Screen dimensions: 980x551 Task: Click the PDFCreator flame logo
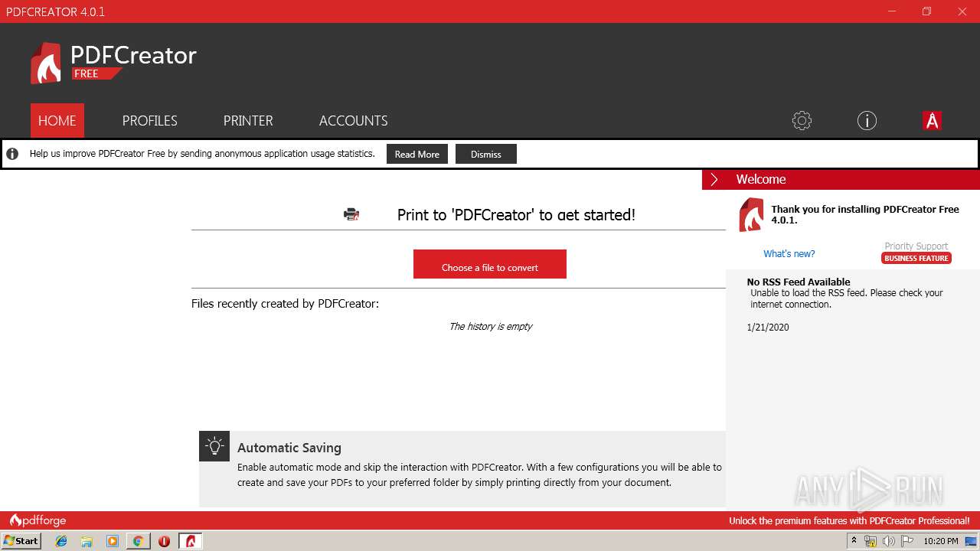[45, 63]
